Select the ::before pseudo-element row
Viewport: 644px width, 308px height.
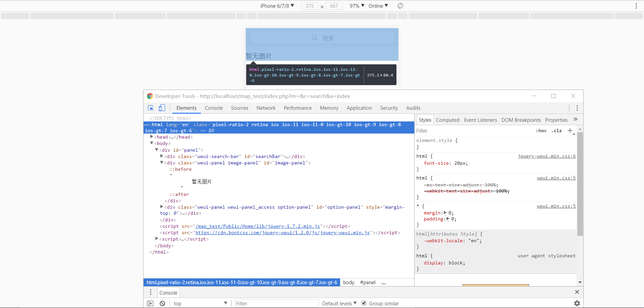pos(181,169)
